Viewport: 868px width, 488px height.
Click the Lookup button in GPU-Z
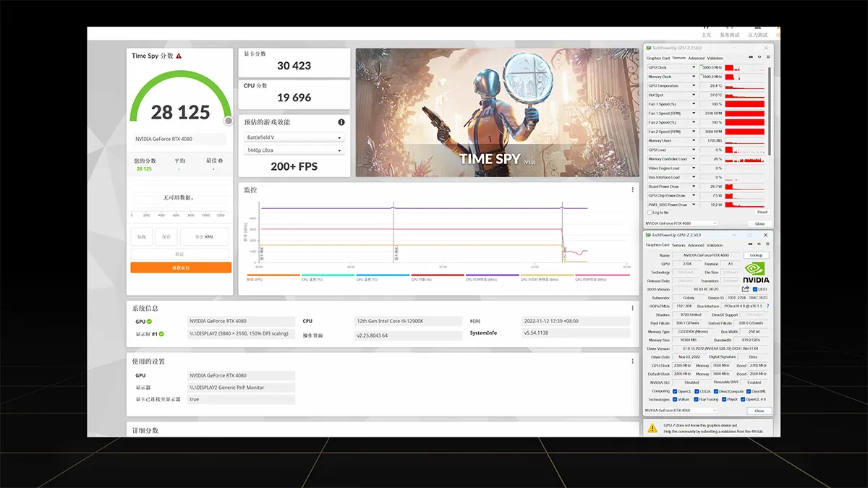[x=756, y=255]
